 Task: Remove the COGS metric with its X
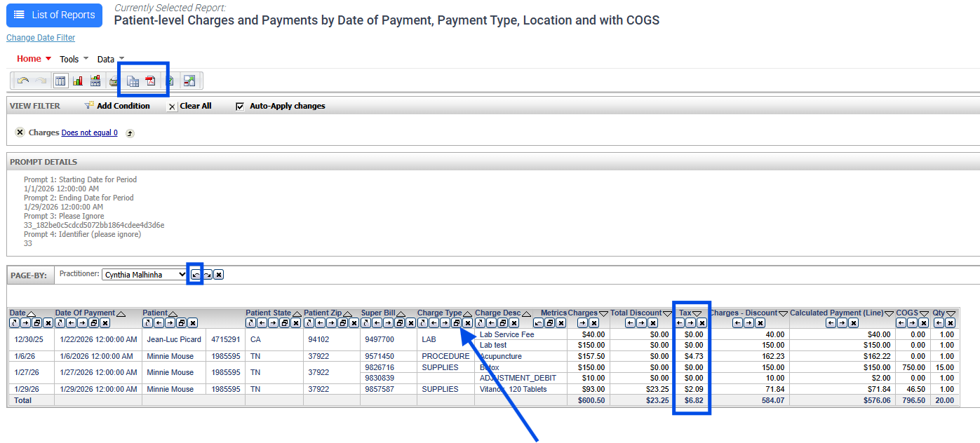click(x=925, y=323)
